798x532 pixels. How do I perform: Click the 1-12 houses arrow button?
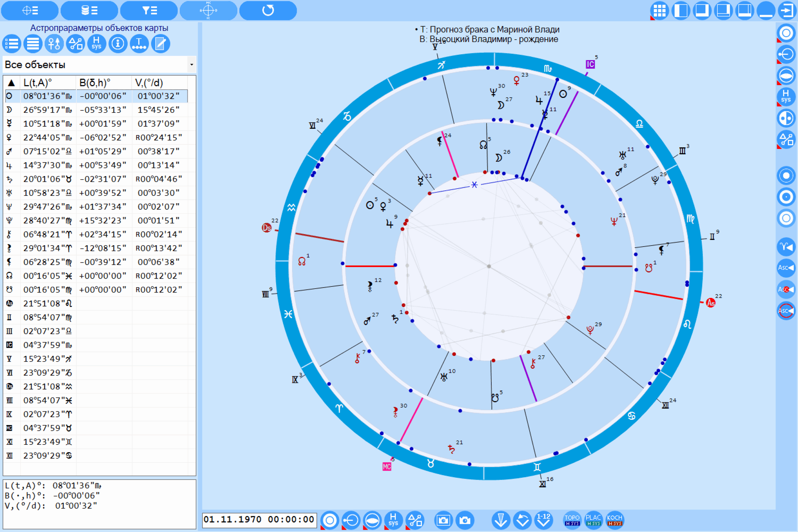point(544,520)
